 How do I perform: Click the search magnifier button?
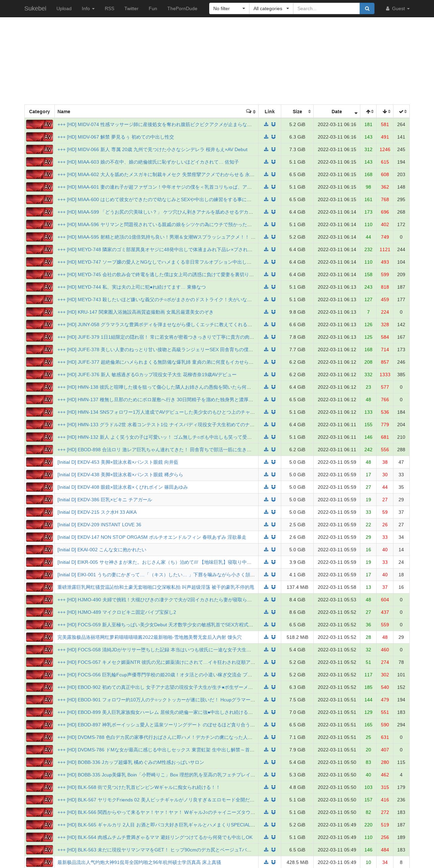367,8
